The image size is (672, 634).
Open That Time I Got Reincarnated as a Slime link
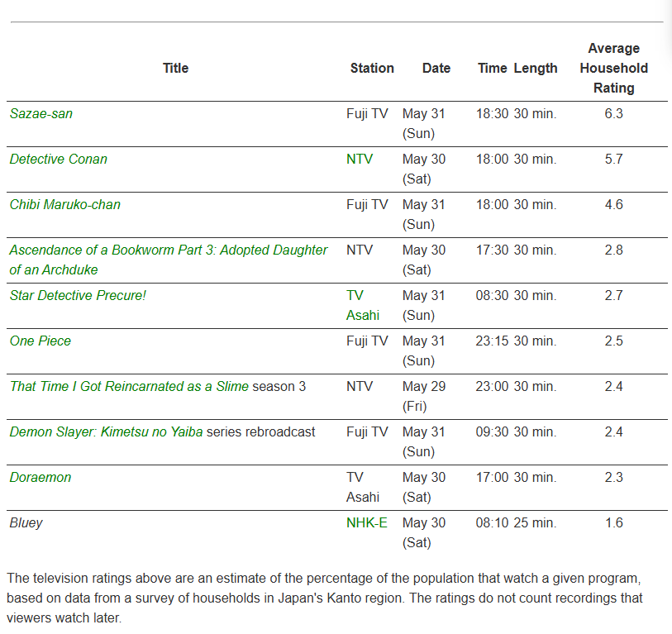click(129, 386)
